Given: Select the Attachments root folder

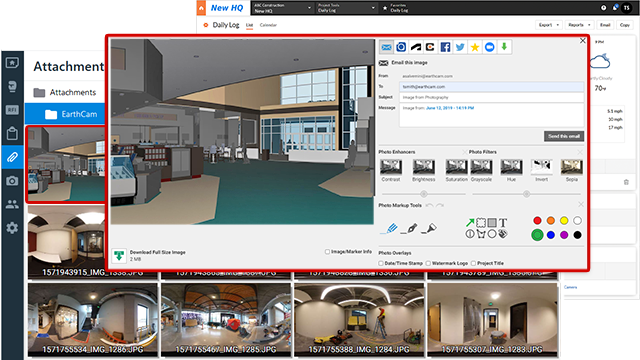Looking at the screenshot, I should tap(65, 93).
